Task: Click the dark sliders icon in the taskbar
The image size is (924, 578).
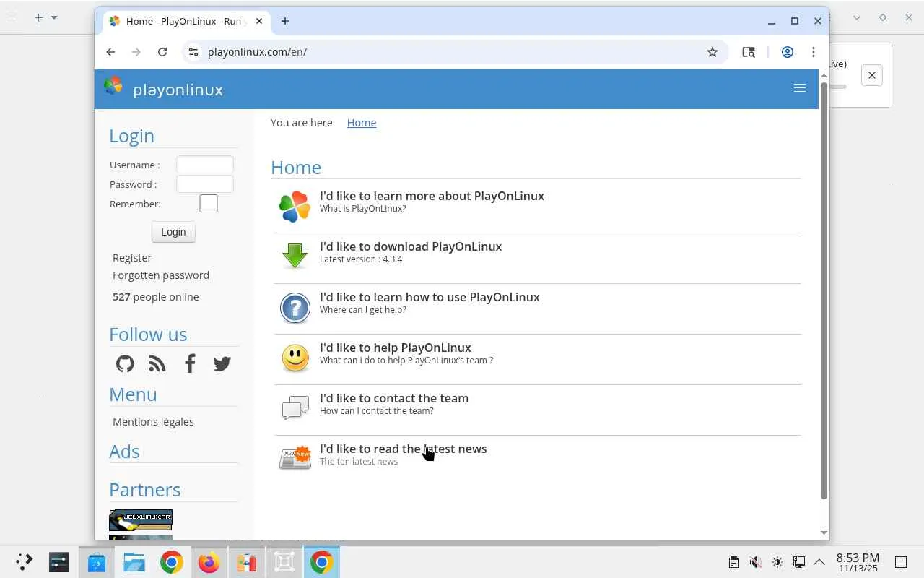Action: click(x=59, y=562)
